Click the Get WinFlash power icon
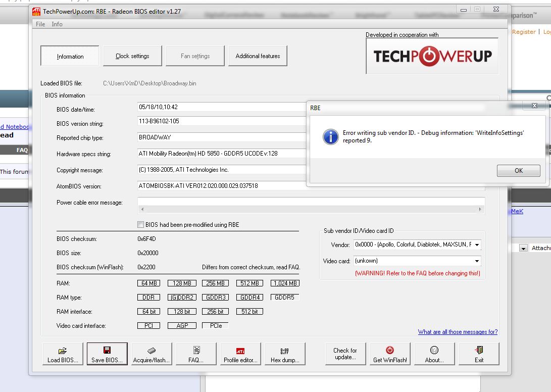 pos(390,350)
